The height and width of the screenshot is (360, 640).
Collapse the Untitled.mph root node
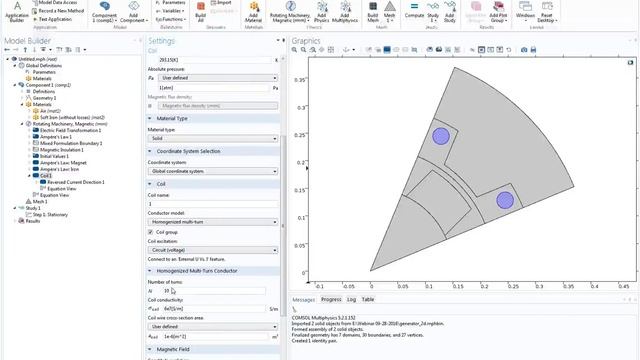tap(7, 59)
